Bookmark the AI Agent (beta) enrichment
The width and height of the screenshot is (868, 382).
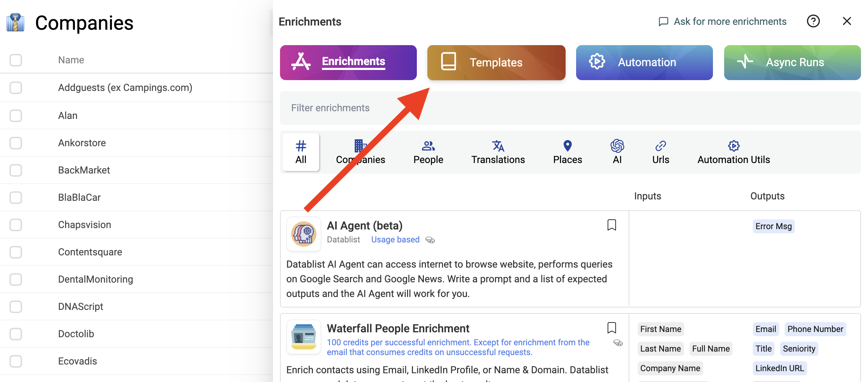click(x=611, y=225)
